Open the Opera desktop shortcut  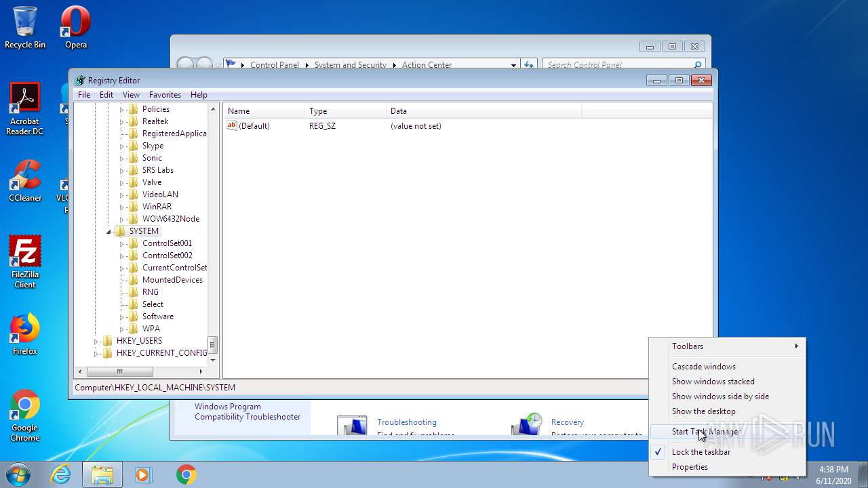[75, 28]
